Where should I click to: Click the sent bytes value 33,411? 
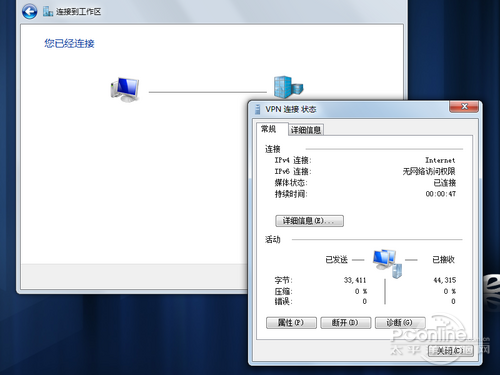click(355, 280)
